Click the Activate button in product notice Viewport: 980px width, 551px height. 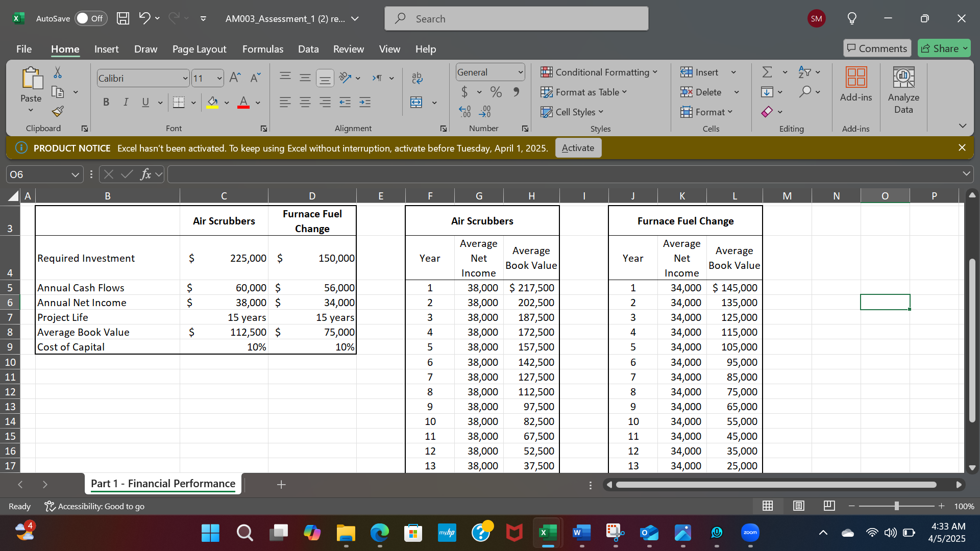(x=577, y=147)
